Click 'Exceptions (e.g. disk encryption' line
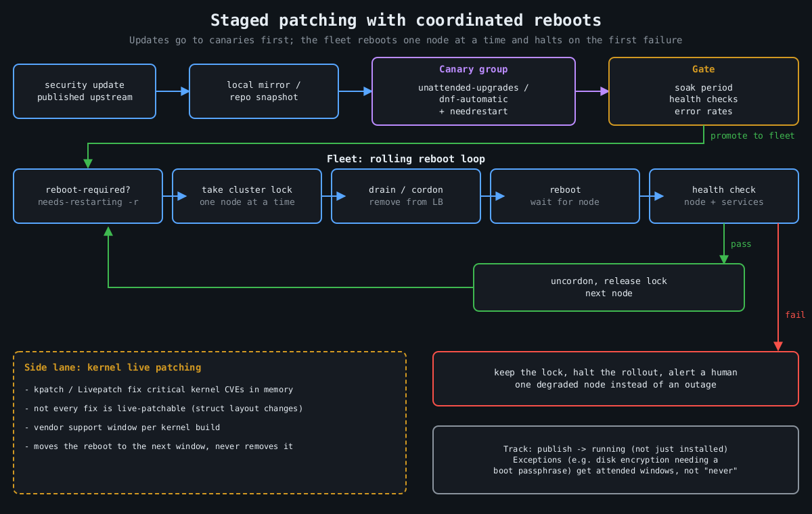Image resolution: width=812 pixels, height=514 pixels. click(616, 460)
